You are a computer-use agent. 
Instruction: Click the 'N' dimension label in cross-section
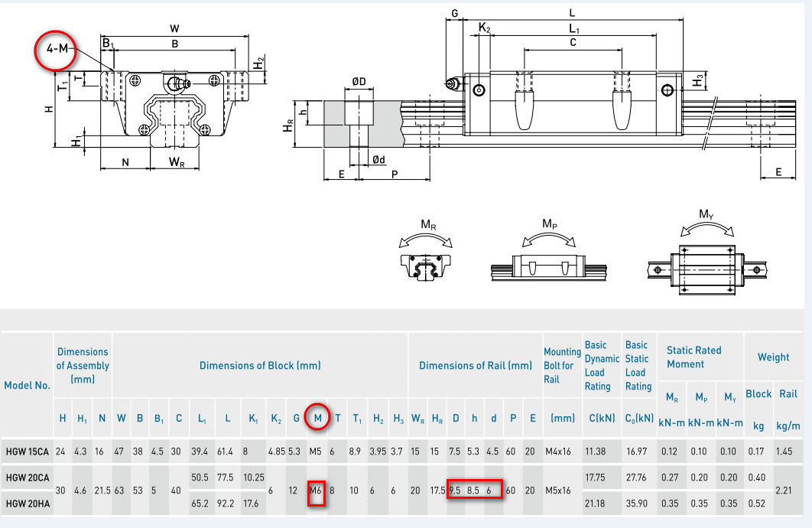125,162
